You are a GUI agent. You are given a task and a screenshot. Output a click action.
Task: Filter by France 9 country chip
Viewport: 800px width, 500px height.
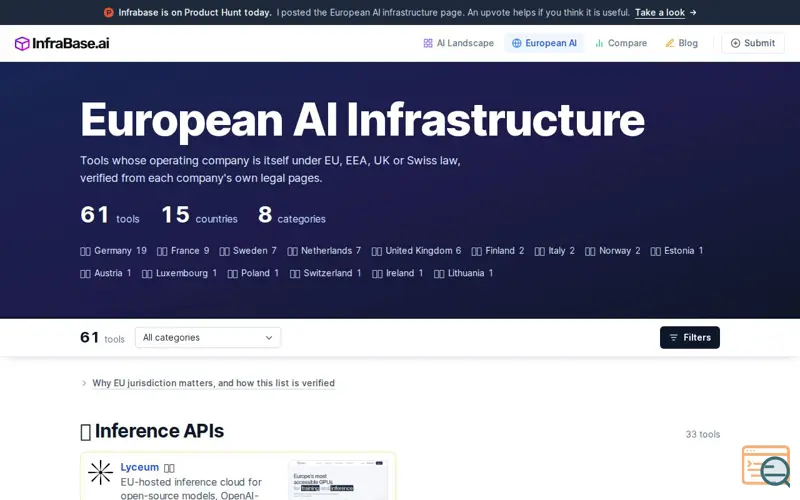click(183, 251)
